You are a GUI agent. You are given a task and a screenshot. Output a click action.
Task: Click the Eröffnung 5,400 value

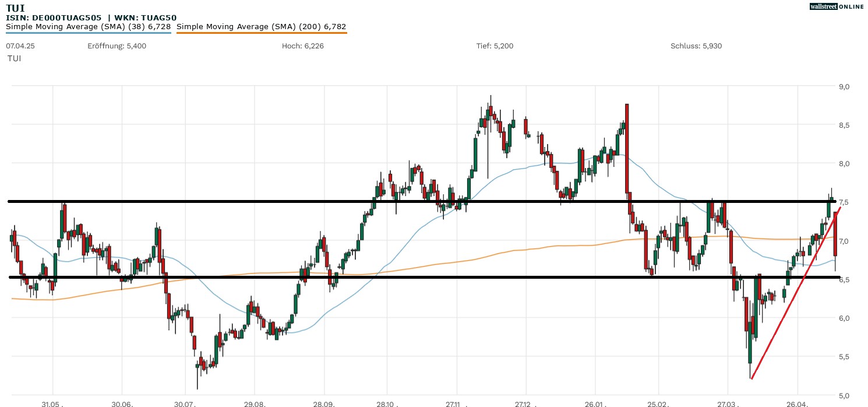pyautogui.click(x=117, y=45)
